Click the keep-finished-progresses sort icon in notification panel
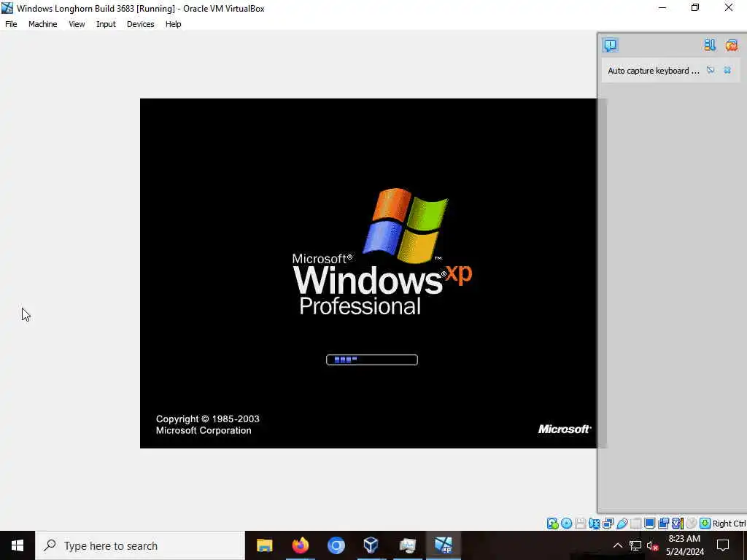747x560 pixels. click(710, 45)
